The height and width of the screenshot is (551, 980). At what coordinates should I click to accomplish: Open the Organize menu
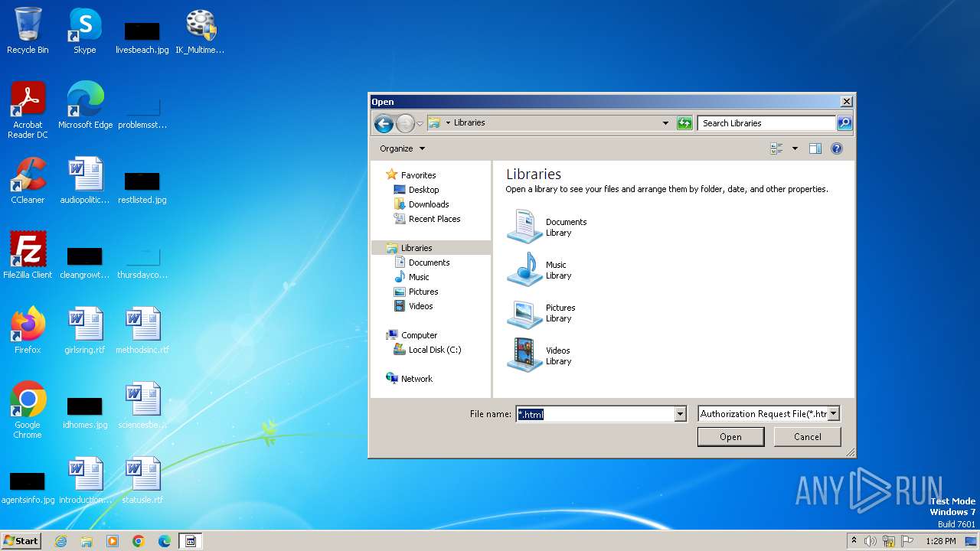click(x=402, y=148)
